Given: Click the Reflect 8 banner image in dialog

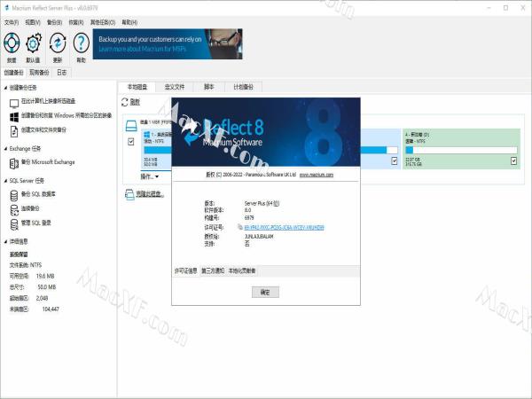Looking at the screenshot, I should 266,132.
